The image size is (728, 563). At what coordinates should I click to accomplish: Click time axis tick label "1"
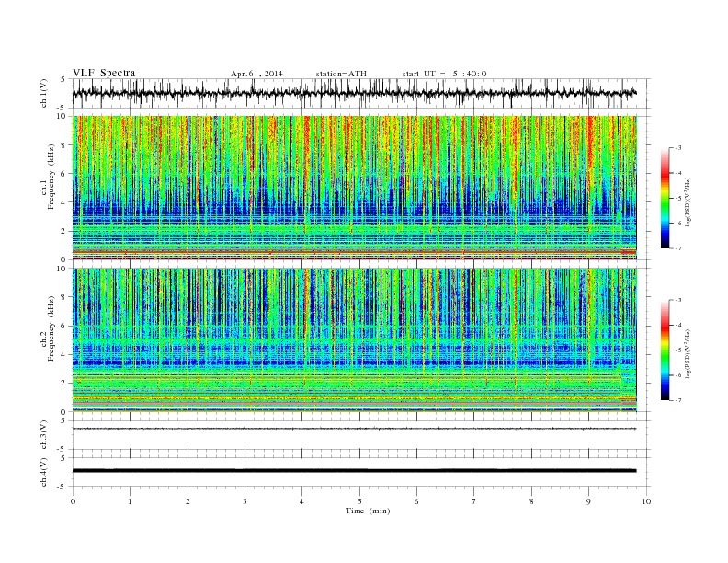(x=130, y=501)
